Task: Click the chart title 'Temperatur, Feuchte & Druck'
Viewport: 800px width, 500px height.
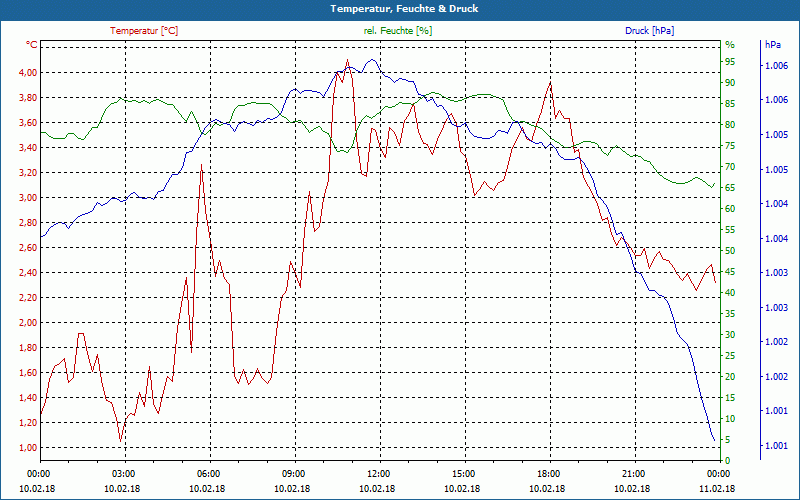Action: point(404,9)
